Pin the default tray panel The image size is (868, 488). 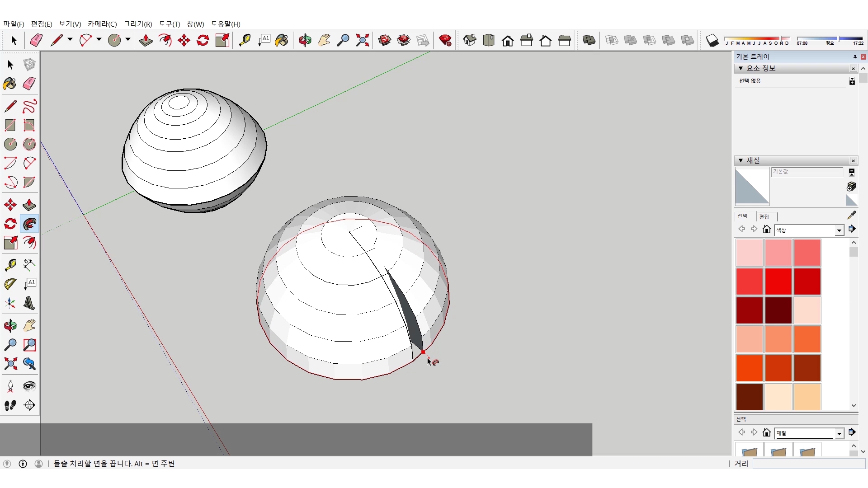pos(854,57)
